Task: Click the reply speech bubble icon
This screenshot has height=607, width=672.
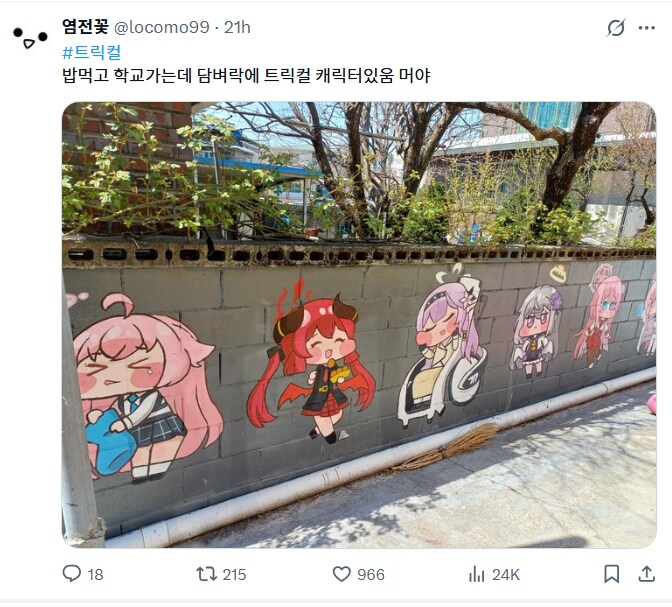Action: (x=72, y=574)
